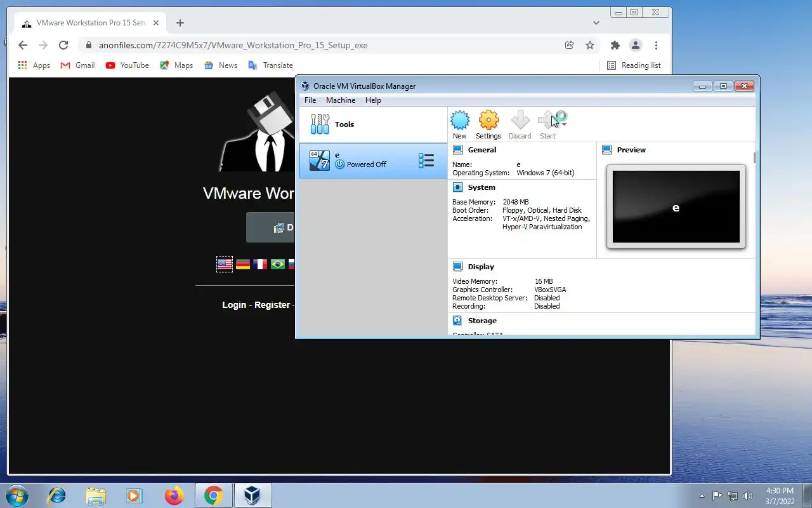The width and height of the screenshot is (812, 508).
Task: Select the French flag on anonfiles
Action: [x=260, y=264]
